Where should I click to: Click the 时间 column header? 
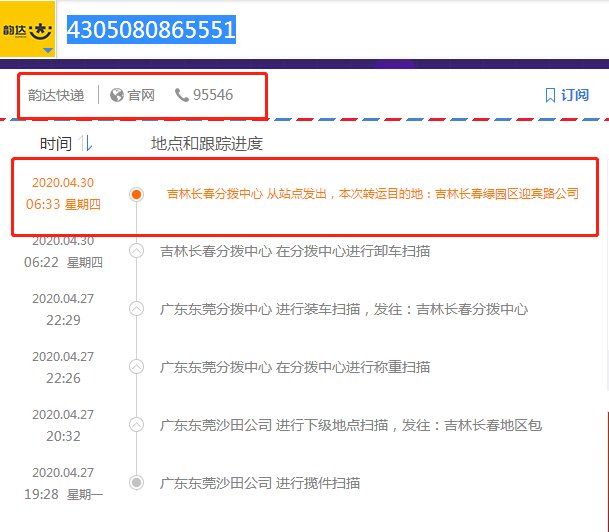coord(56,144)
